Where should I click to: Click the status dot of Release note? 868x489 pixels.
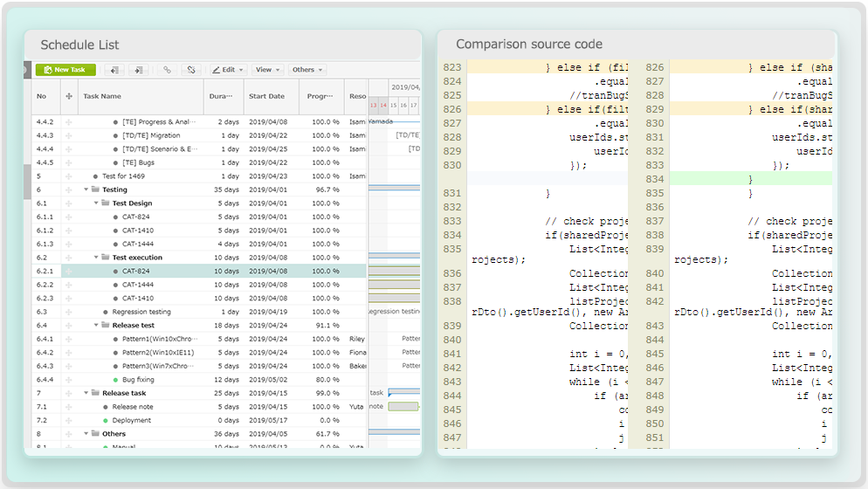pyautogui.click(x=105, y=407)
